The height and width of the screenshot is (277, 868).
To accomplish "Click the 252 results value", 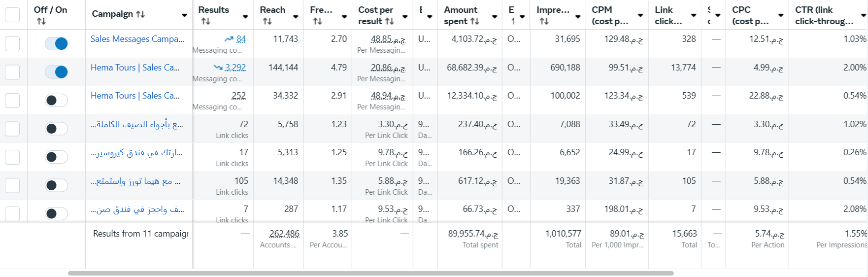I will point(238,96).
